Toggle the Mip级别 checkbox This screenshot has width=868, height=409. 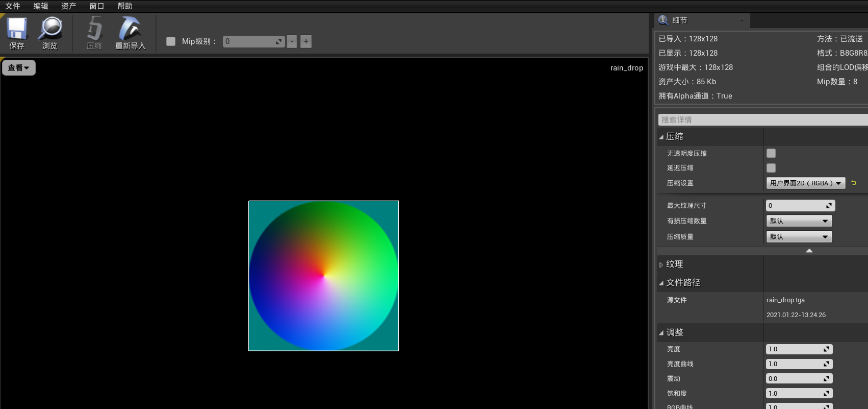click(171, 41)
